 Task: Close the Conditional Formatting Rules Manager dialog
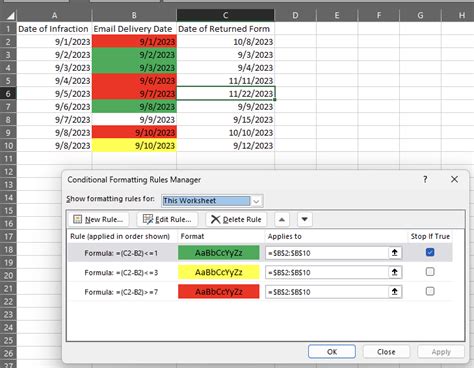(454, 179)
